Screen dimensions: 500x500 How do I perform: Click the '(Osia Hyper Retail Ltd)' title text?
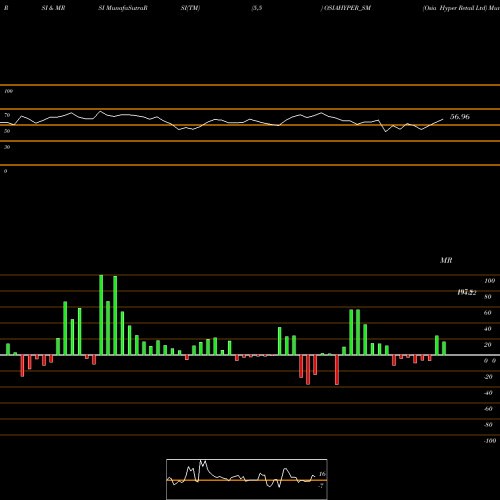[455, 8]
